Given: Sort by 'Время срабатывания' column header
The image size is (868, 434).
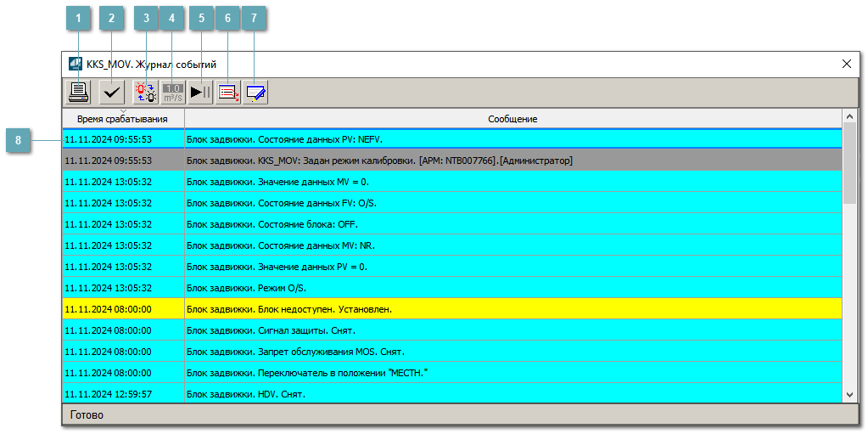Looking at the screenshot, I should click(122, 120).
